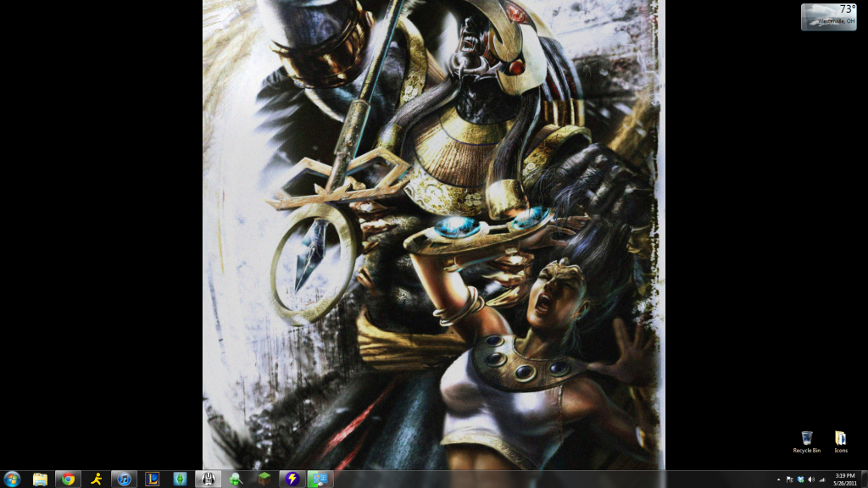Show hidden system tray icons
The width and height of the screenshot is (868, 488).
[x=778, y=480]
